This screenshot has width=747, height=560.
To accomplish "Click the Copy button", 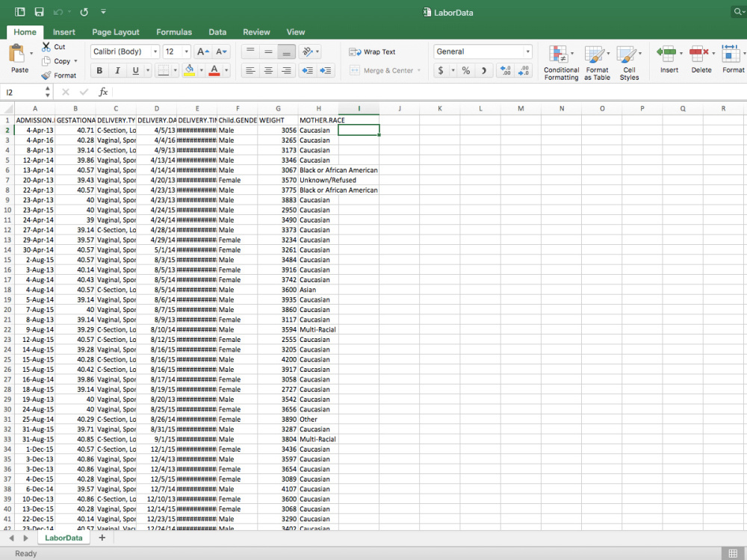I will coord(56,61).
